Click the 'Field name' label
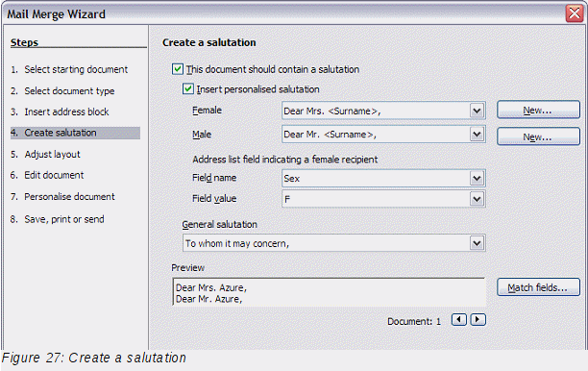 (x=214, y=178)
